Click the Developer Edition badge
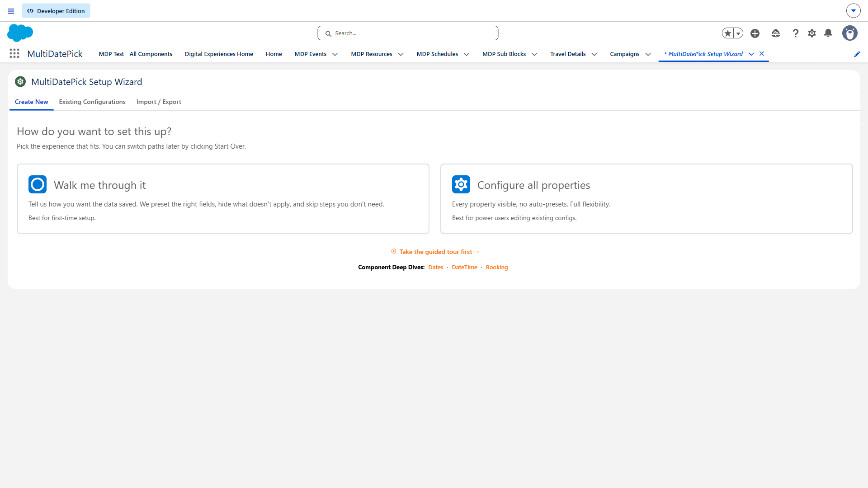868x488 pixels. point(56,11)
